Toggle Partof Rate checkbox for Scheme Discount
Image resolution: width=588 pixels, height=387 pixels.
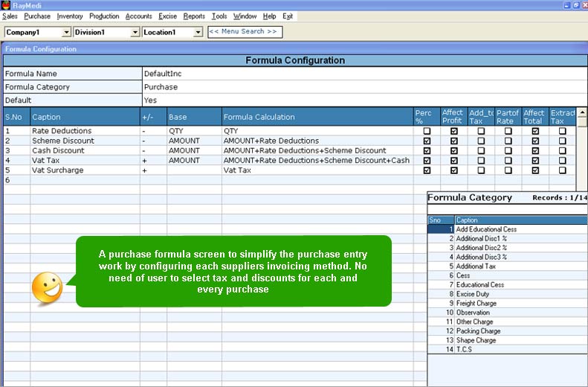coord(508,141)
